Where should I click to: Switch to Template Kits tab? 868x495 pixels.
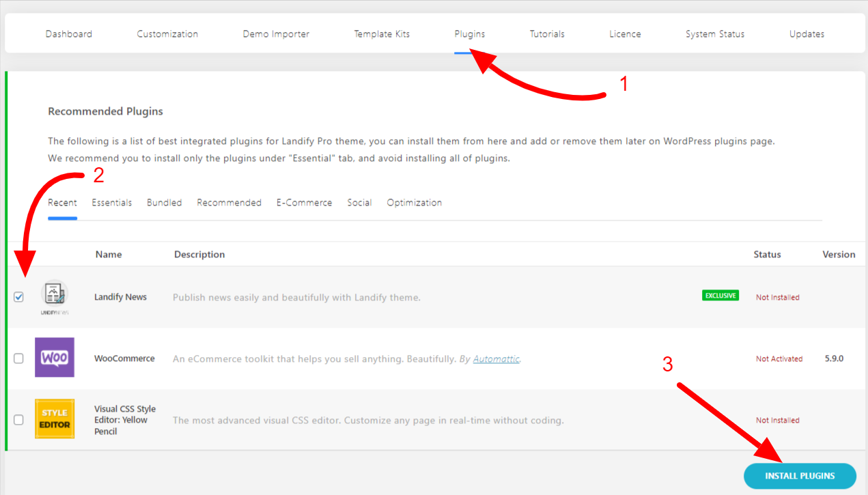(382, 34)
